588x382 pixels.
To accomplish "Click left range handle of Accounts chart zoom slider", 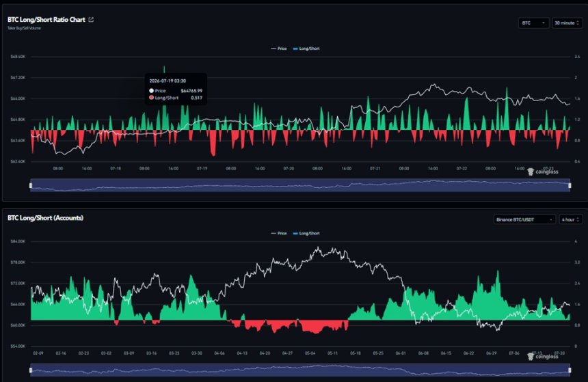I will click(x=31, y=370).
